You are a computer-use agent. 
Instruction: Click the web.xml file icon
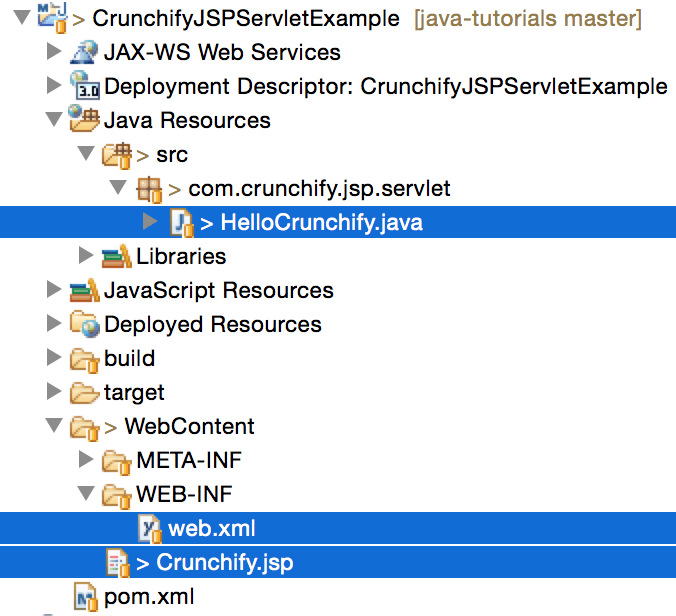coord(149,528)
